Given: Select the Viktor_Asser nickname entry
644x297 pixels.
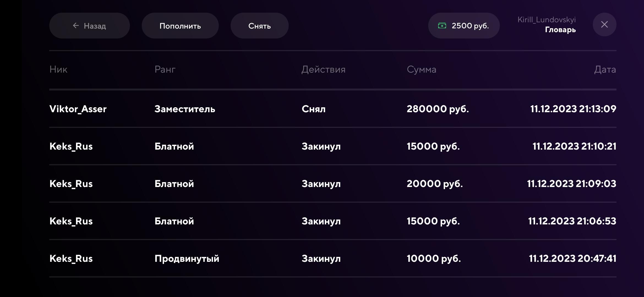Looking at the screenshot, I should pos(78,109).
